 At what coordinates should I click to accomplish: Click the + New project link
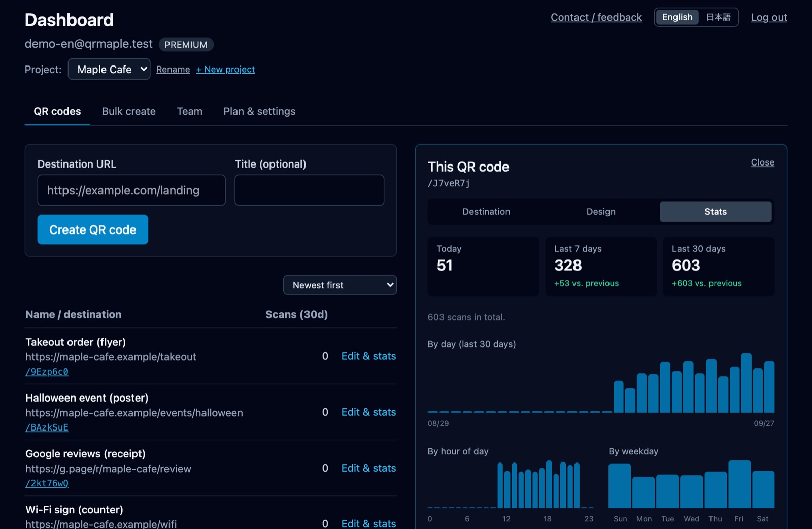[226, 70]
